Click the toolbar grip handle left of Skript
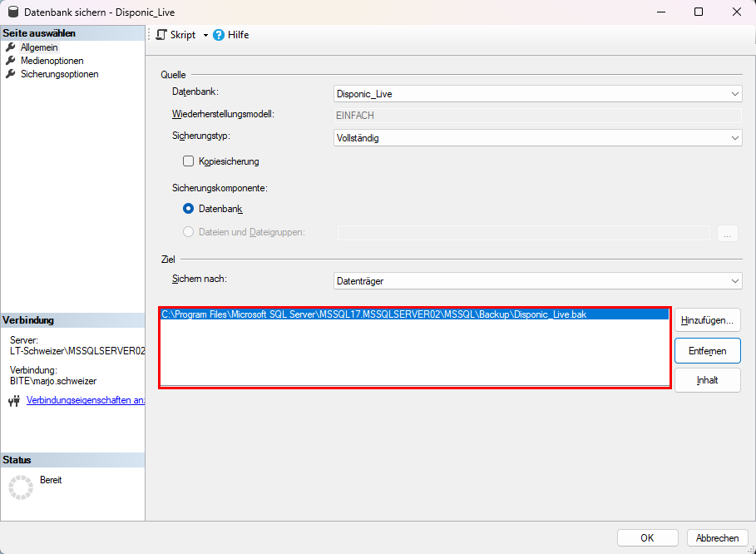The width and height of the screenshot is (756, 554). tap(149, 35)
